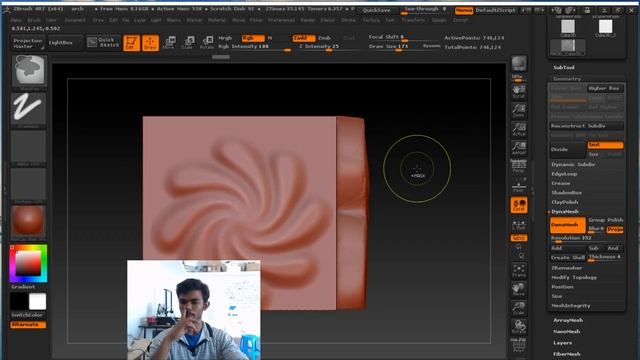640x360 pixels.
Task: Expand the Dynamic Subdiv subsection
Action: pos(573,164)
